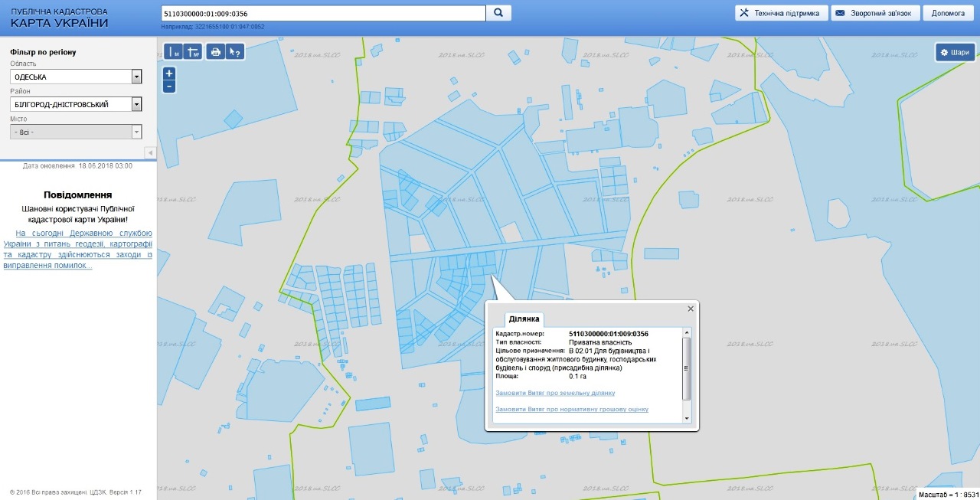The image size is (980, 500).
Task: Select the Ділянка tab in popup
Action: [524, 319]
